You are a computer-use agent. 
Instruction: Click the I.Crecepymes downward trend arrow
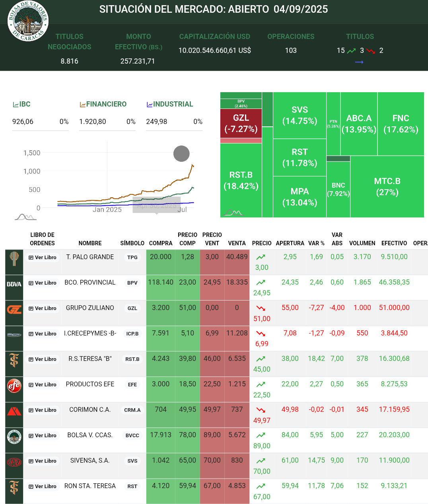pos(261,334)
